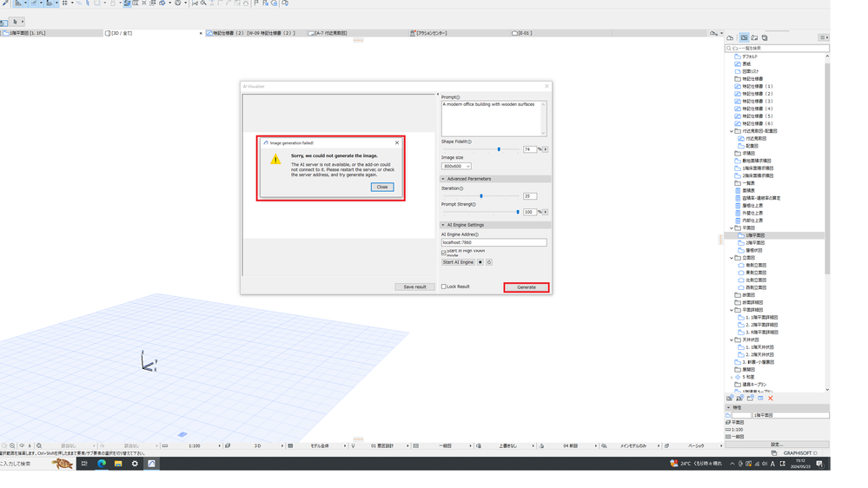The width and height of the screenshot is (868, 488).
Task: Select 外壁仕上表 in the view list
Action: click(x=752, y=213)
